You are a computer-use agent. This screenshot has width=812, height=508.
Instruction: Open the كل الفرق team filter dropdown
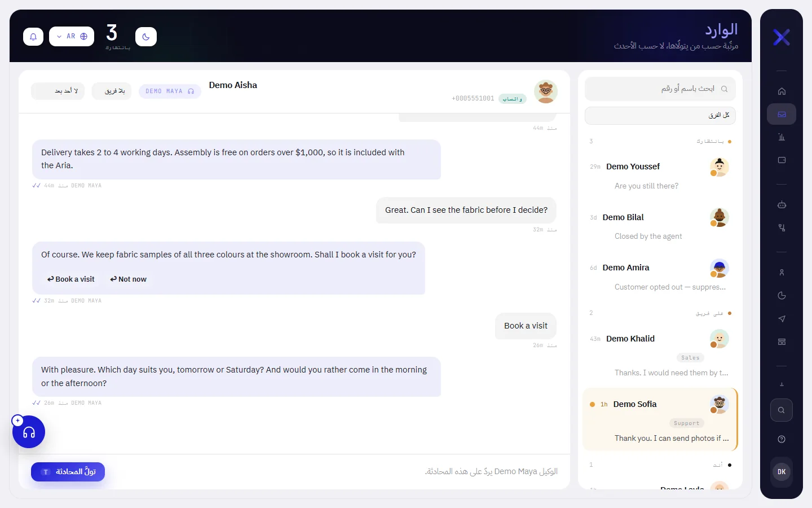tap(660, 115)
